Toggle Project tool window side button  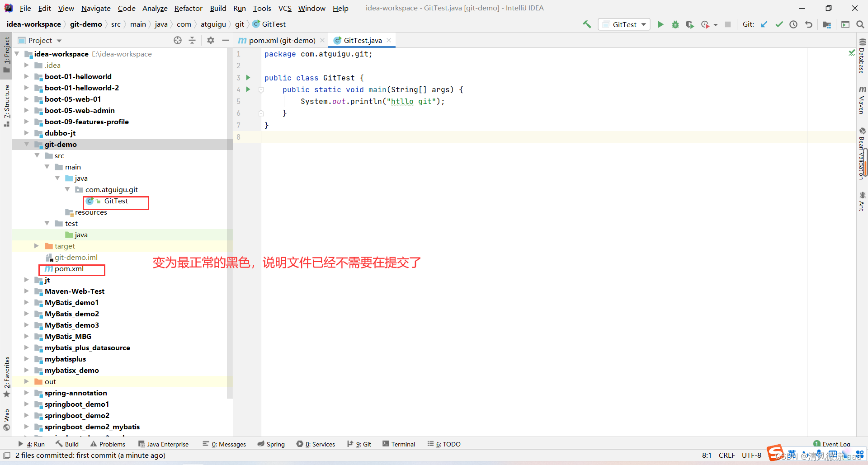[6, 54]
